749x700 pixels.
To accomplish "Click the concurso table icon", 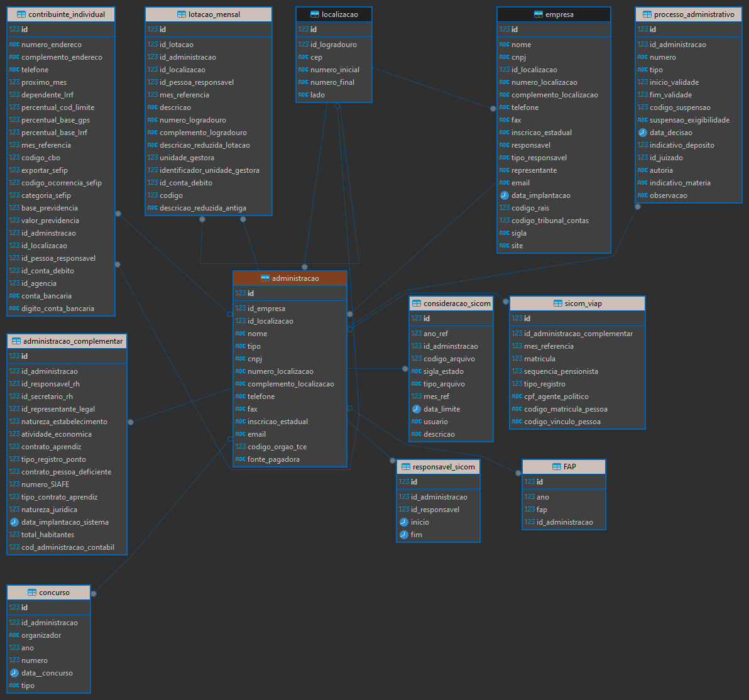I will tap(32, 593).
